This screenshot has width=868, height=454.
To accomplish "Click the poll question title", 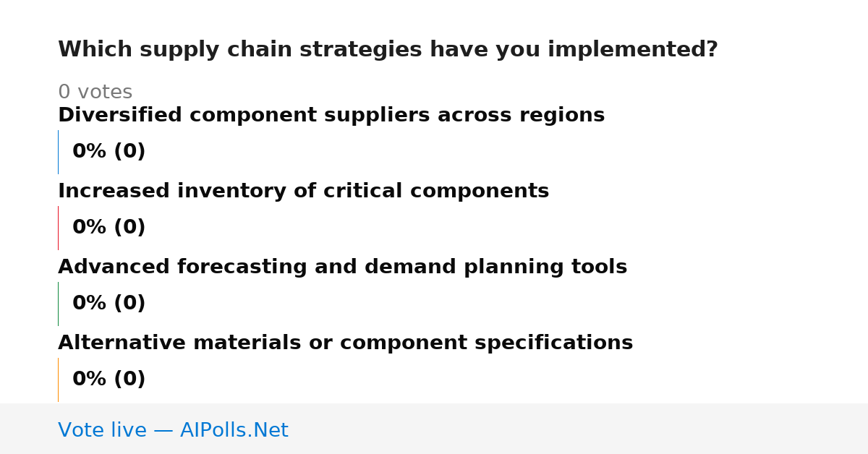I will point(388,50).
